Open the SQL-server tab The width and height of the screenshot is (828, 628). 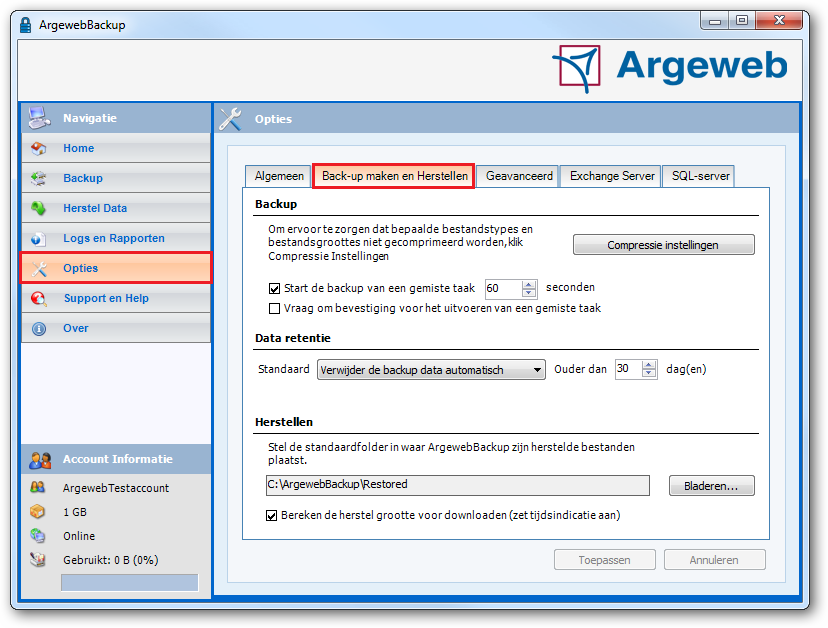click(x=700, y=176)
